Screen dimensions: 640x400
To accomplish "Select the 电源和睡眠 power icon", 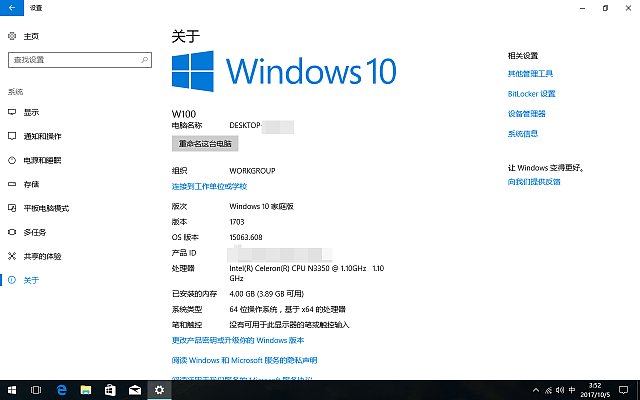I will click(x=12, y=160).
